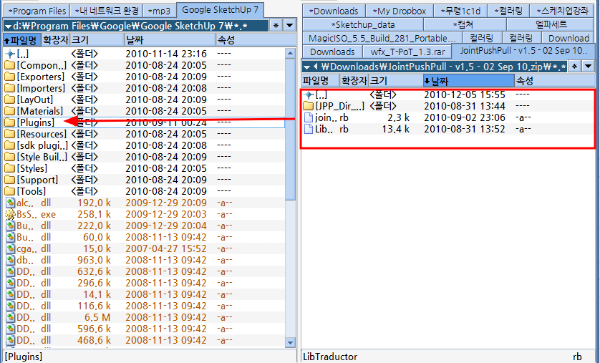Select the JointPushPull v1.5 tab
Viewport: 600px width, 363px height.
tap(523, 51)
